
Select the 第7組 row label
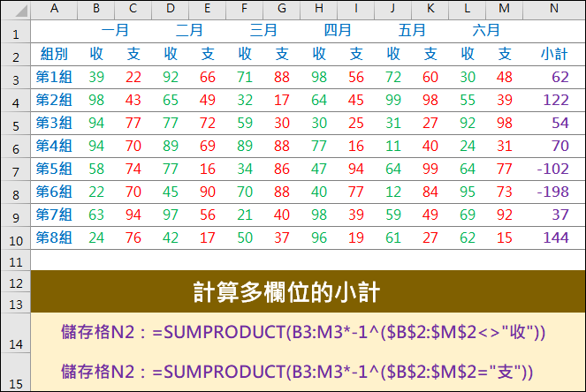point(54,215)
